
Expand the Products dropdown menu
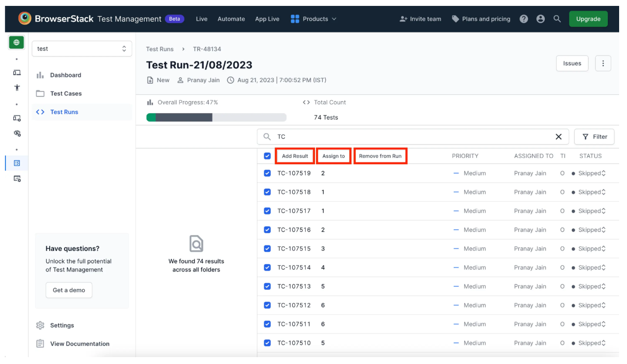[x=313, y=19]
